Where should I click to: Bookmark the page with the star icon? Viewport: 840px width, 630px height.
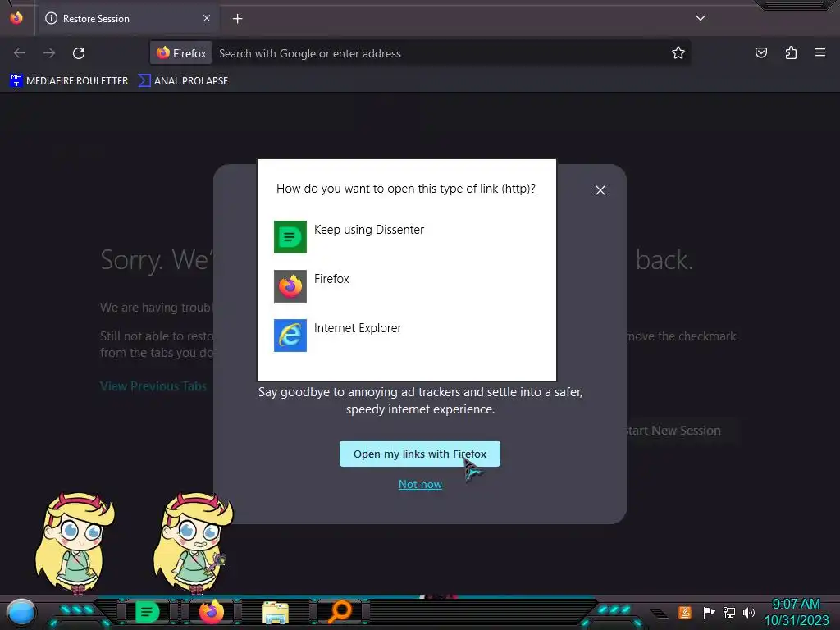tap(678, 53)
